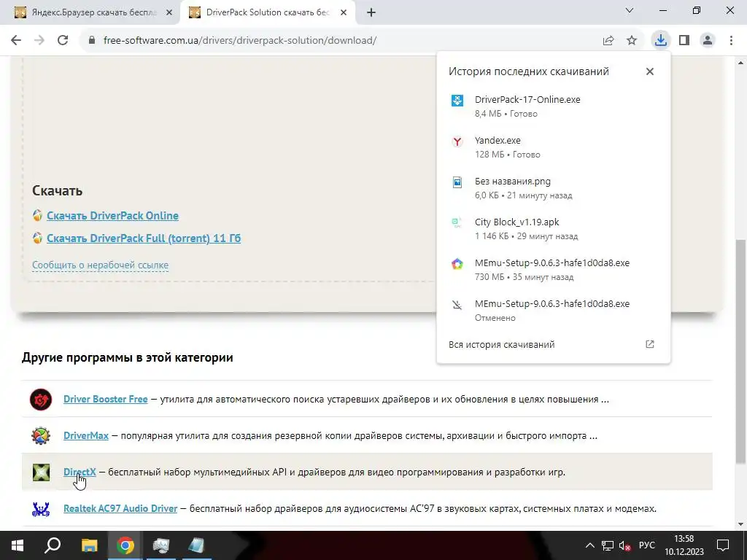Open the notification center icon

[x=723, y=545]
